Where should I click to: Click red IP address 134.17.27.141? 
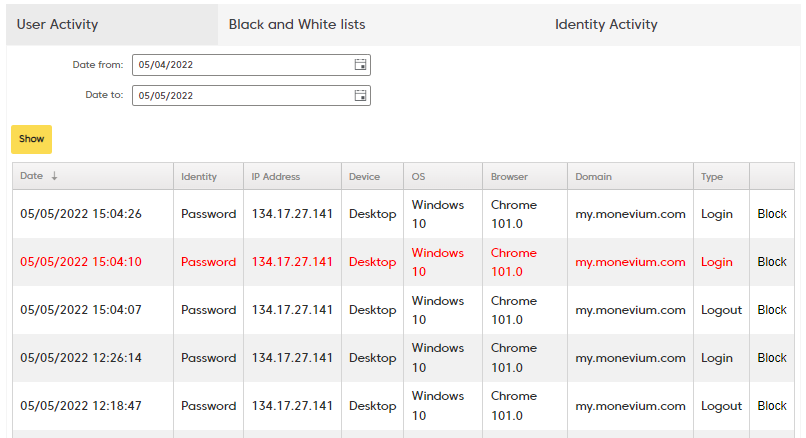coord(292,262)
